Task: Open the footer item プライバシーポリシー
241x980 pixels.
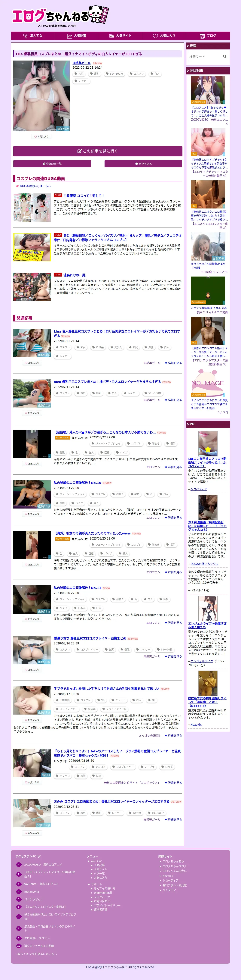Action: point(107,905)
